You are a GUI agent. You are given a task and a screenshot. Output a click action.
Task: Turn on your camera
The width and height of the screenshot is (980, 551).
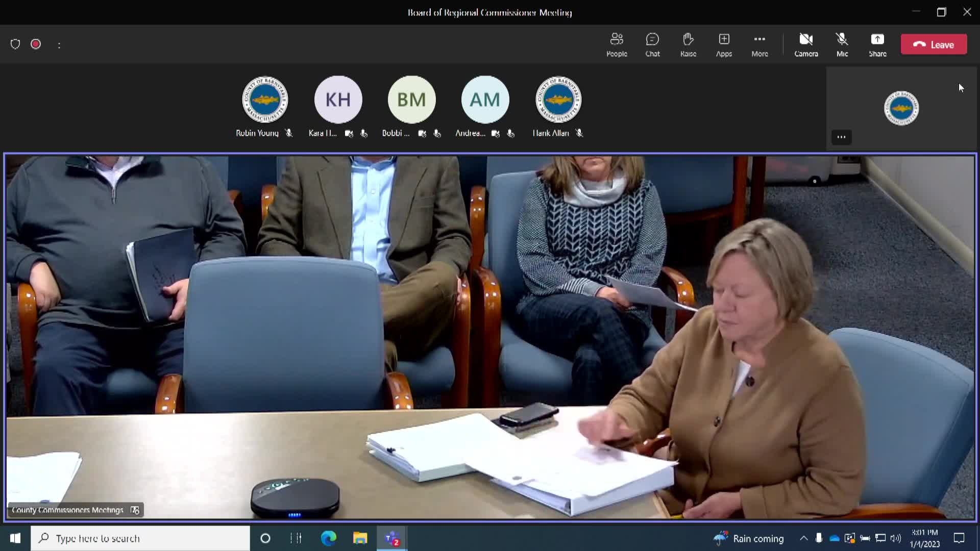(x=806, y=44)
